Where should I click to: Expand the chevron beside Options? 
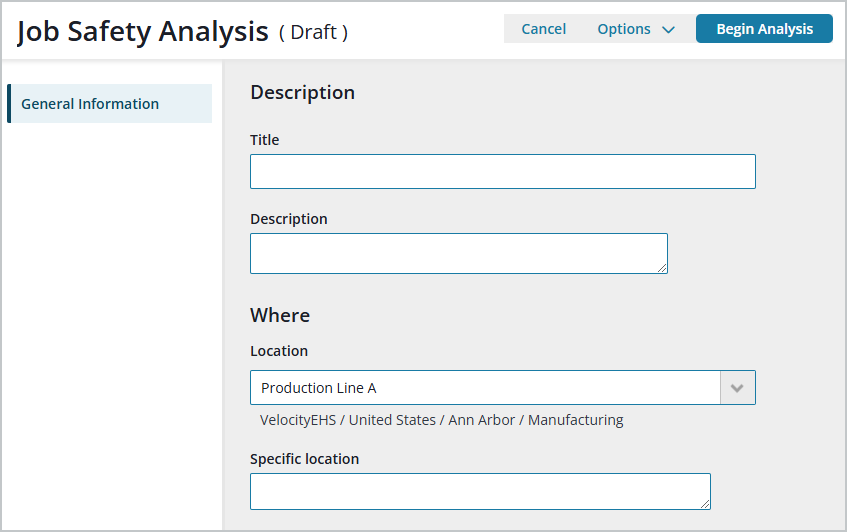tap(668, 30)
